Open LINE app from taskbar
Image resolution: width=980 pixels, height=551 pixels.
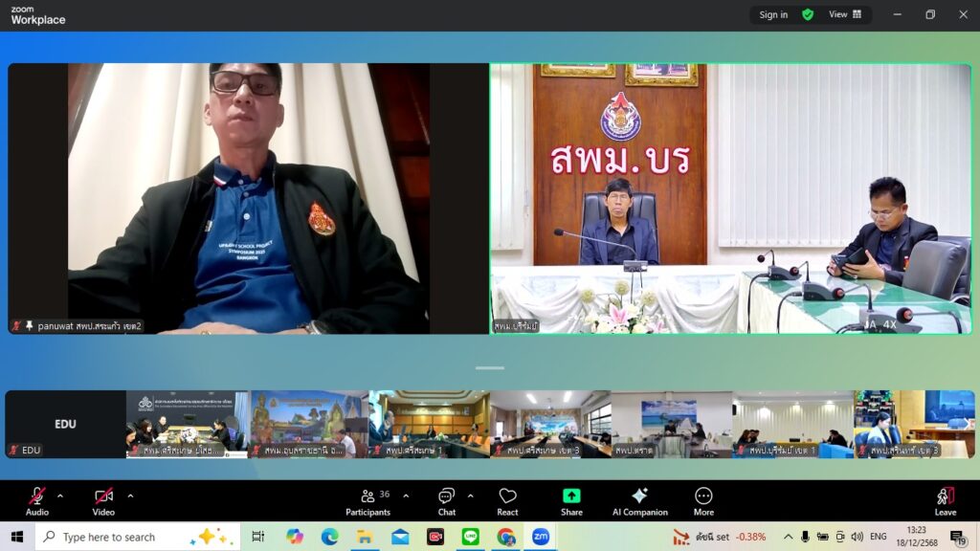coord(471,537)
